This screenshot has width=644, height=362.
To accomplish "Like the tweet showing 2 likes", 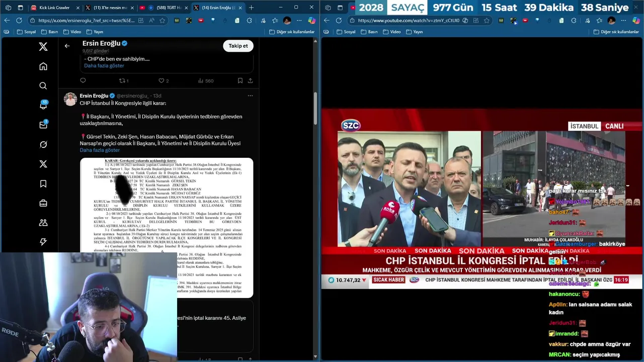I will 164,80.
